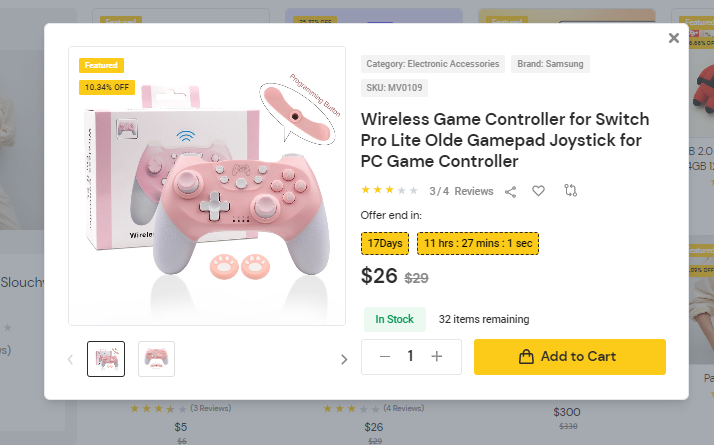
Task: Add product to wishlist with heart icon
Action: [x=538, y=191]
